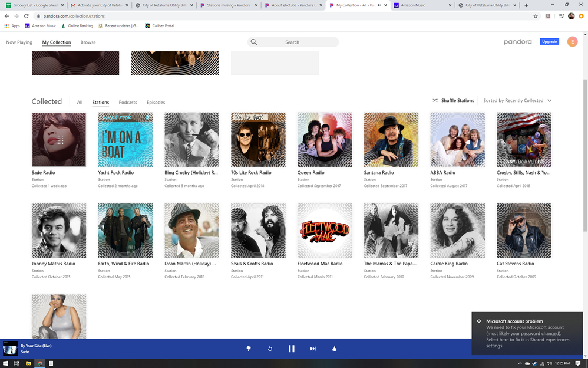Switch to the Amazon Music browser tab
588x368 pixels.
[423, 5]
